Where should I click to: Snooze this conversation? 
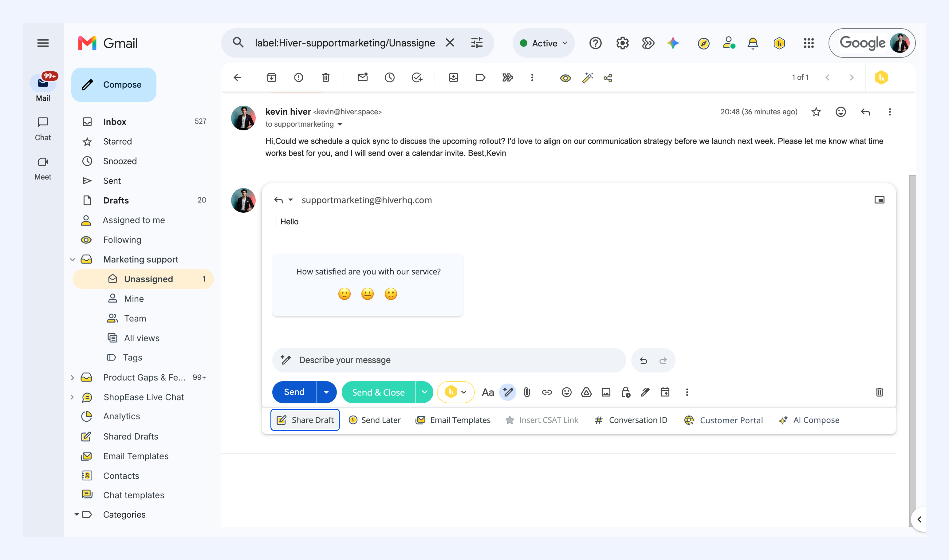(389, 77)
